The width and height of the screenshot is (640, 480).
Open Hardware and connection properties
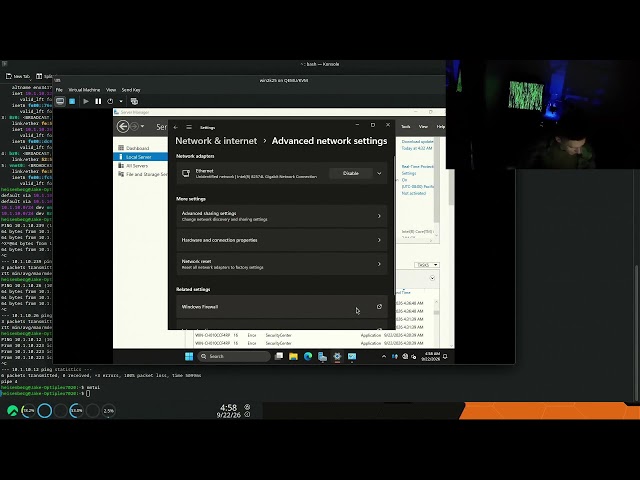point(282,240)
